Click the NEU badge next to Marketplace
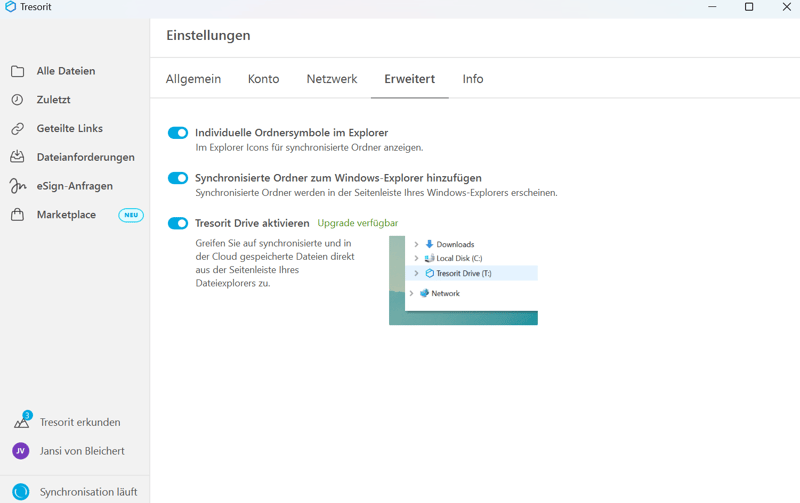The image size is (800, 503). pos(131,215)
